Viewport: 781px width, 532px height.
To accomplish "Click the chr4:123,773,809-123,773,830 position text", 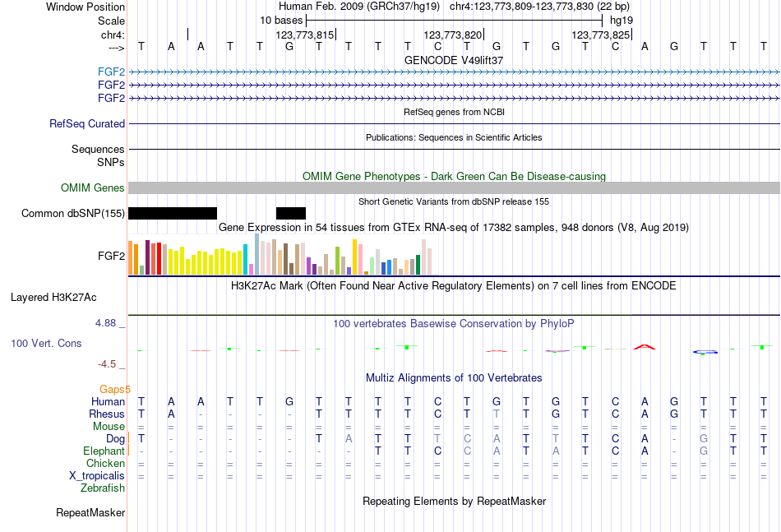I will pos(539,7).
